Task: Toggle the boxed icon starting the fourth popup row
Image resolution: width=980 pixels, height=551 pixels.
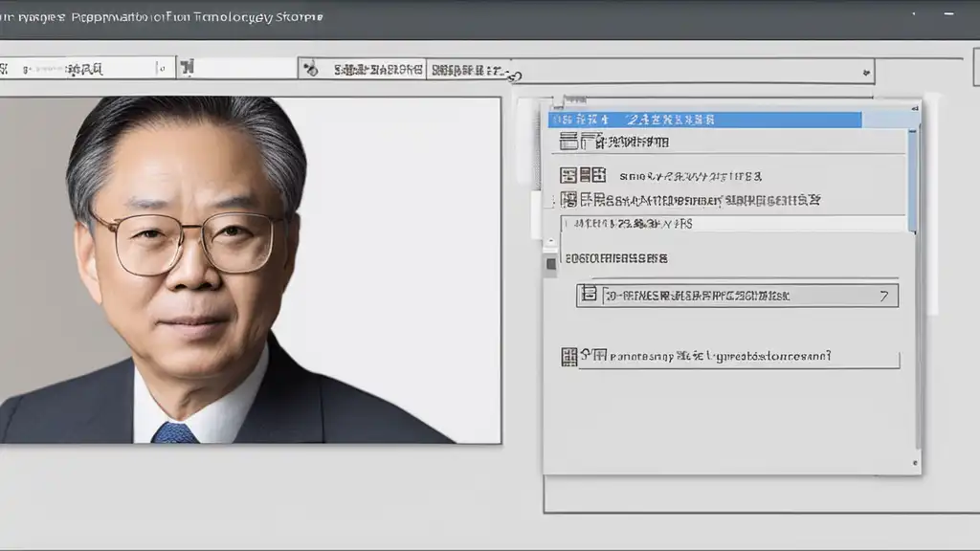Action: pos(568,200)
